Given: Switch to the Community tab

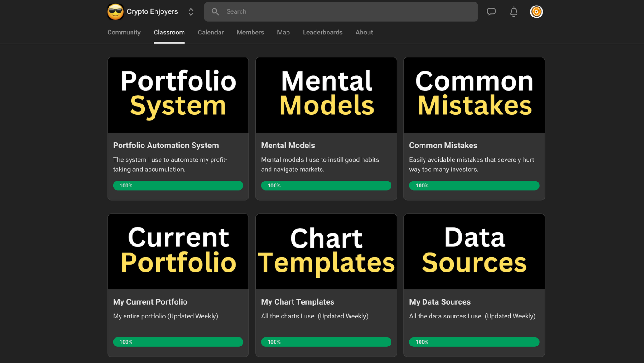Looking at the screenshot, I should (x=124, y=33).
